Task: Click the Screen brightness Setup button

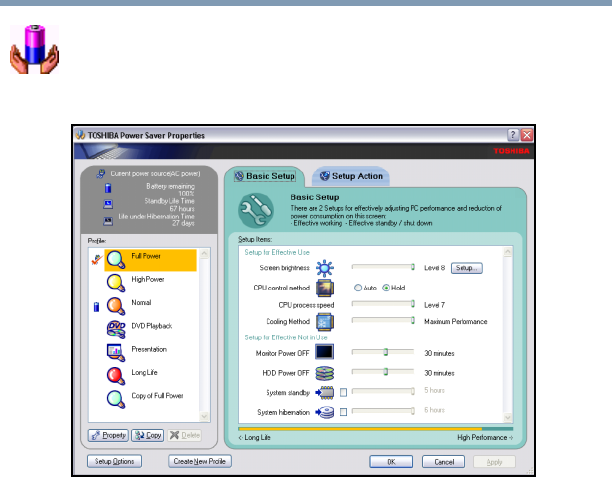Action: click(467, 268)
